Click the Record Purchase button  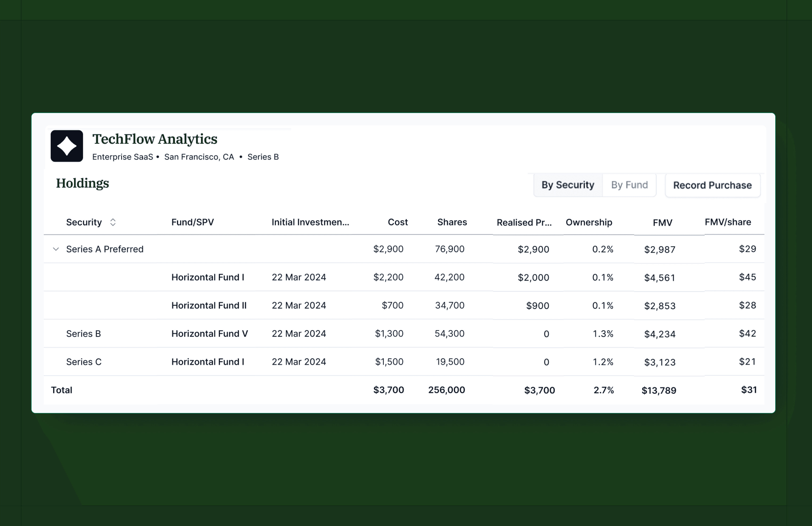coord(712,185)
